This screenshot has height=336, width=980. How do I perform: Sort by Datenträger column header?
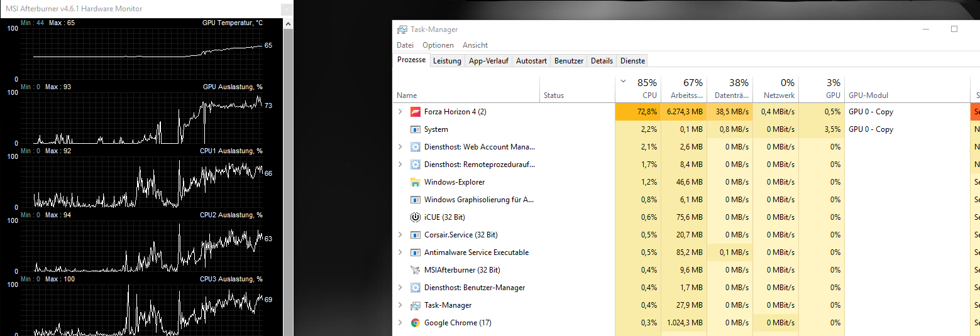click(x=730, y=89)
